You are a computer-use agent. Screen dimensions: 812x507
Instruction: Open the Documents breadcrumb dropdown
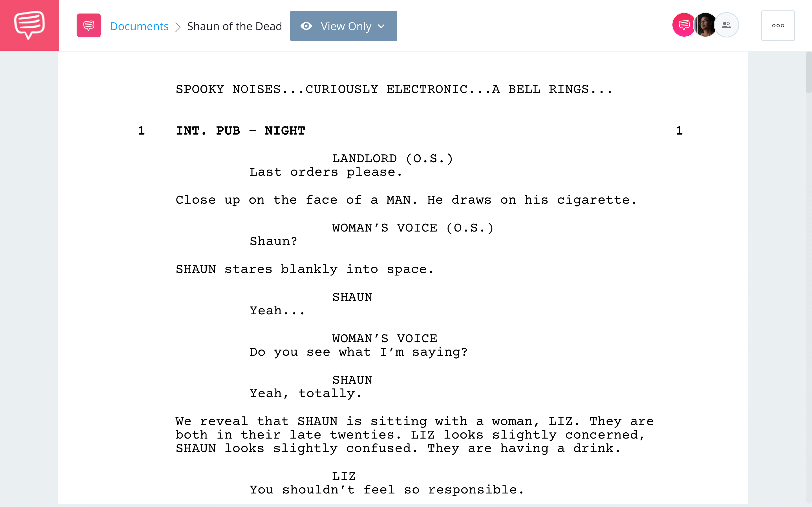click(x=139, y=26)
